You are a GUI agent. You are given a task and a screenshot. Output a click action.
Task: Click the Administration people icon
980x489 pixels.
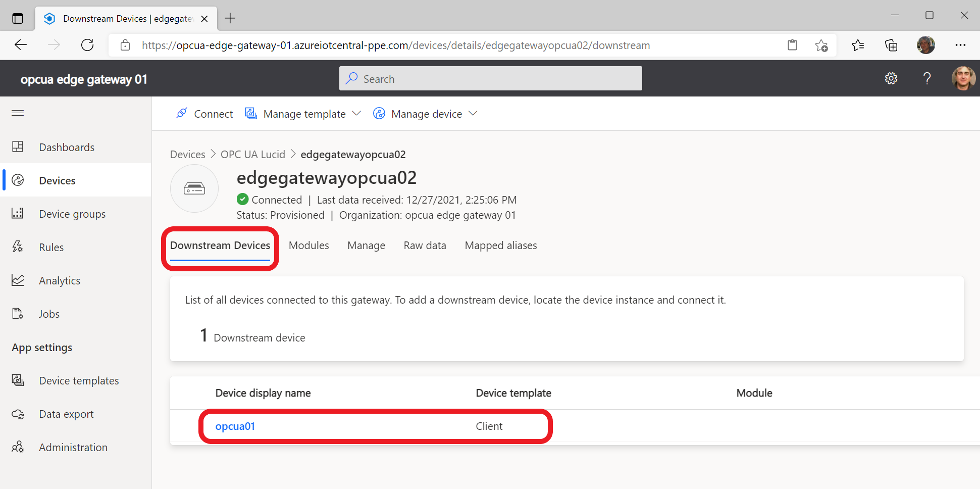tap(18, 447)
